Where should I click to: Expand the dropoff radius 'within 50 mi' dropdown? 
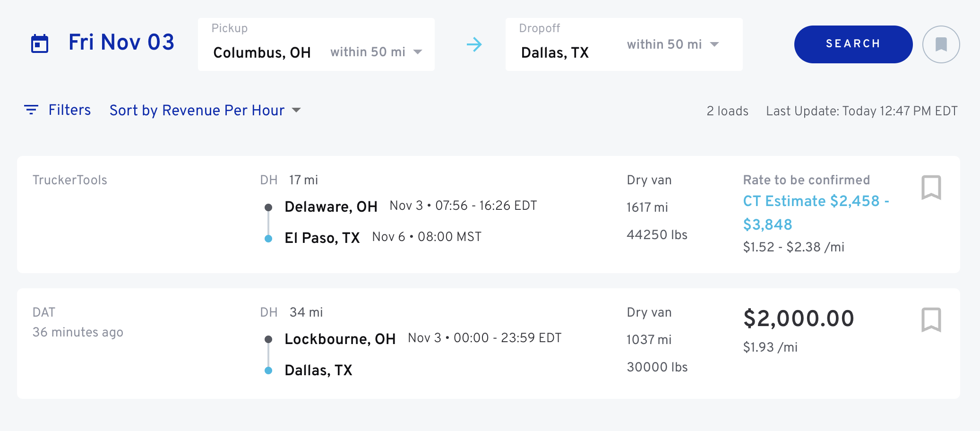pyautogui.click(x=673, y=44)
